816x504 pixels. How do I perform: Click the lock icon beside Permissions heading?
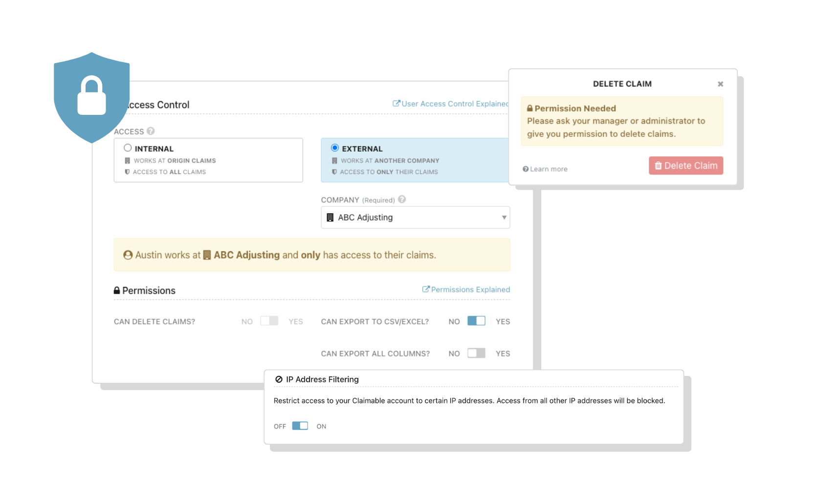[x=117, y=290]
